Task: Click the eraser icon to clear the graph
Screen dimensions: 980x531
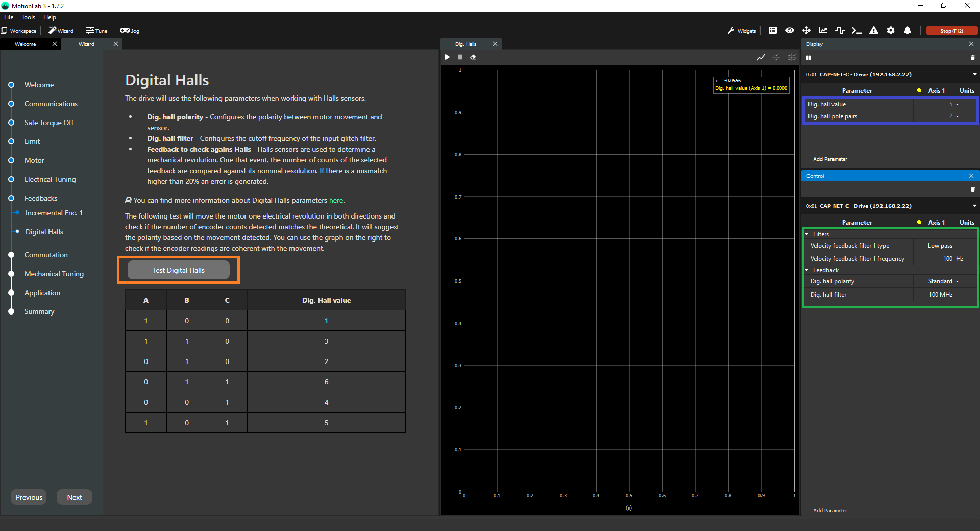Action: point(473,57)
